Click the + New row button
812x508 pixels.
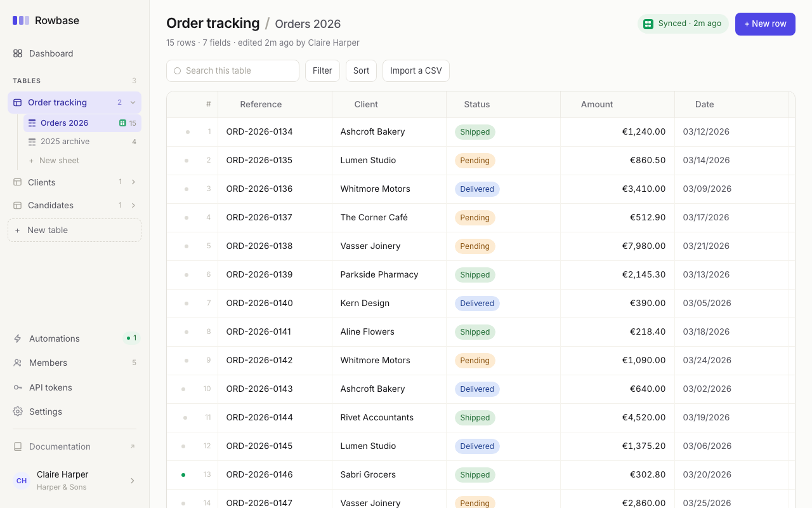point(765,24)
